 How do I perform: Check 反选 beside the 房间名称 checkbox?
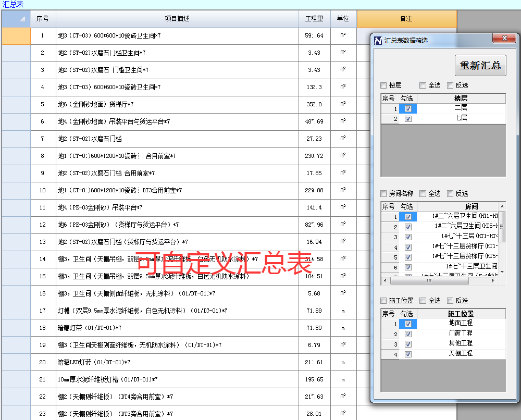[450, 193]
